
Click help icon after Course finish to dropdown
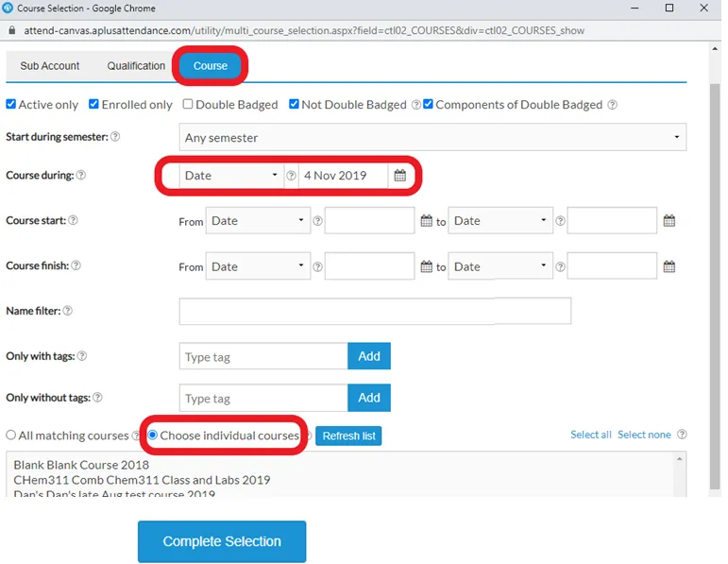(560, 266)
